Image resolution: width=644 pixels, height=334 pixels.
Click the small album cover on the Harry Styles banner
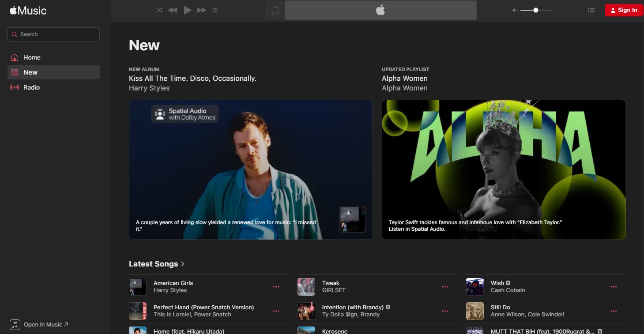click(353, 219)
